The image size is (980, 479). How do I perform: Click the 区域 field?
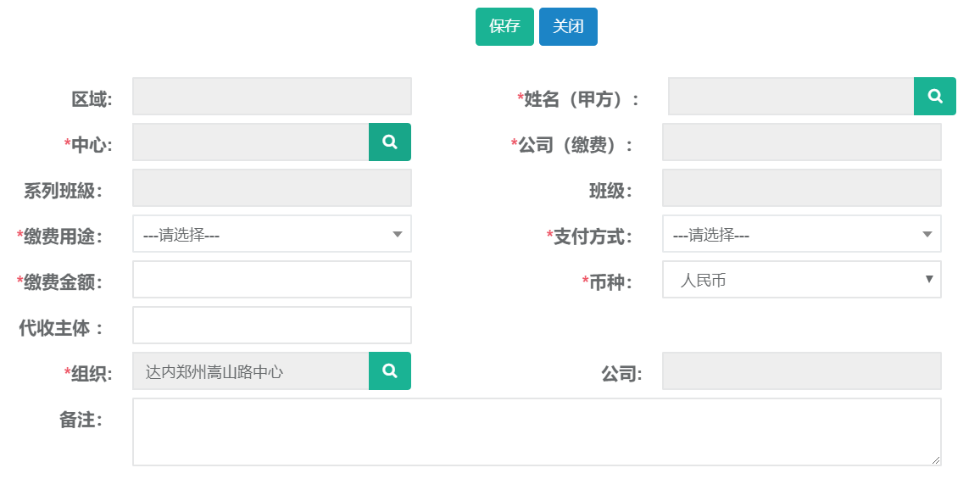tap(271, 96)
